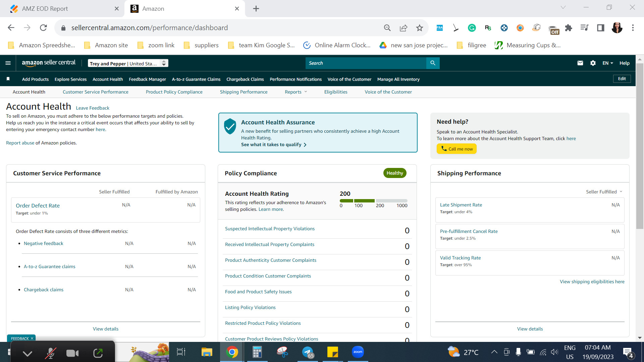Viewport: 644px width, 362px height.
Task: Click the Zoom mute microphone button
Action: click(51, 353)
